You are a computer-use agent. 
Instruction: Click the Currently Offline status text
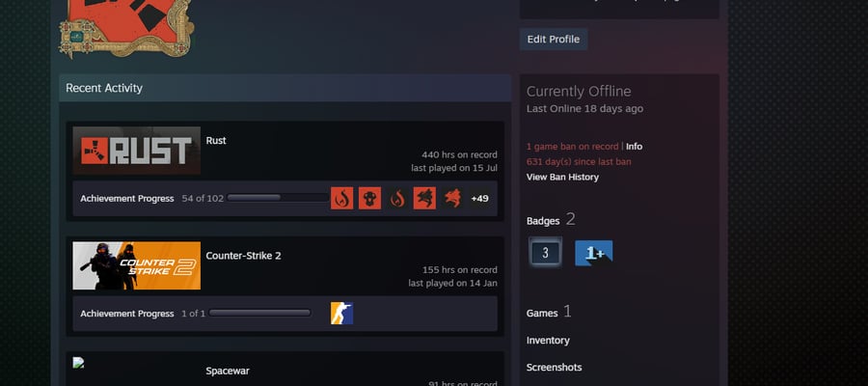tap(579, 92)
